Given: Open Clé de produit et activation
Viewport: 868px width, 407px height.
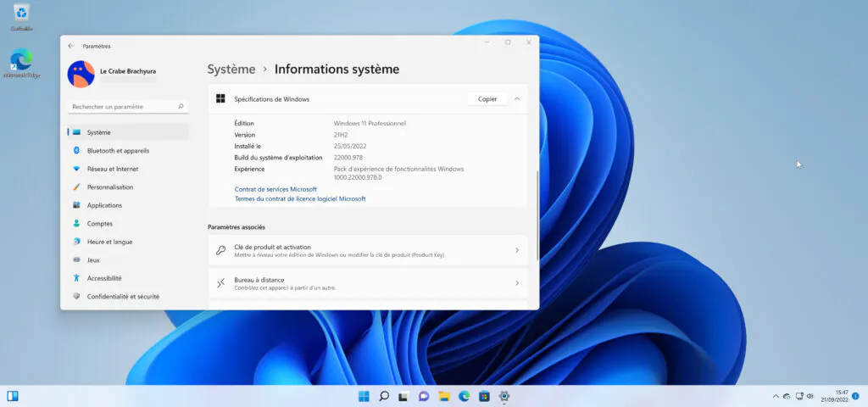Looking at the screenshot, I should click(368, 250).
